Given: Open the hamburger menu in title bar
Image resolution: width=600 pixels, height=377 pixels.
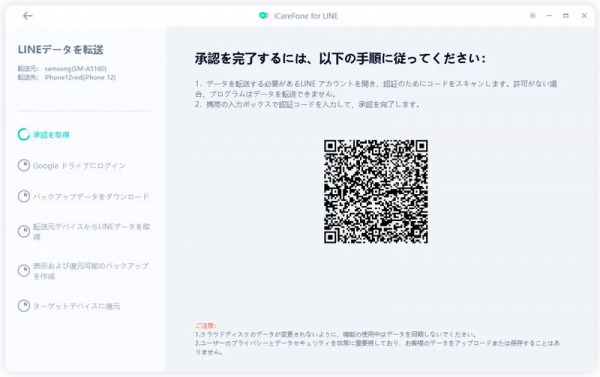Looking at the screenshot, I should 532,16.
